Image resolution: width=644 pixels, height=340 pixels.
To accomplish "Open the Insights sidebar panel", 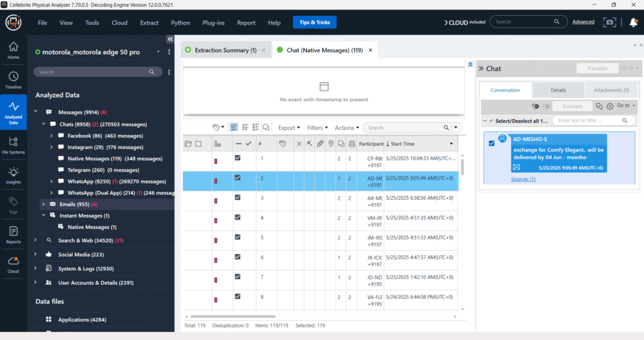I will point(13,175).
